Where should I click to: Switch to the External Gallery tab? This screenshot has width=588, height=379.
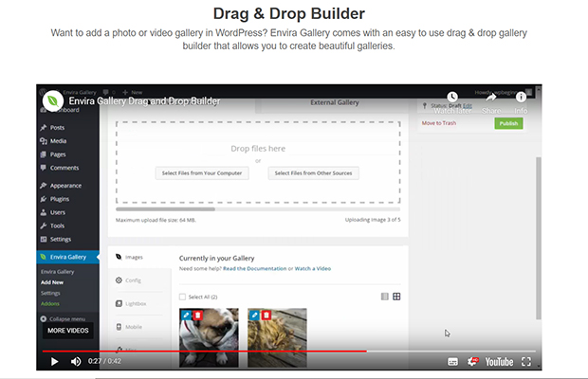335,102
